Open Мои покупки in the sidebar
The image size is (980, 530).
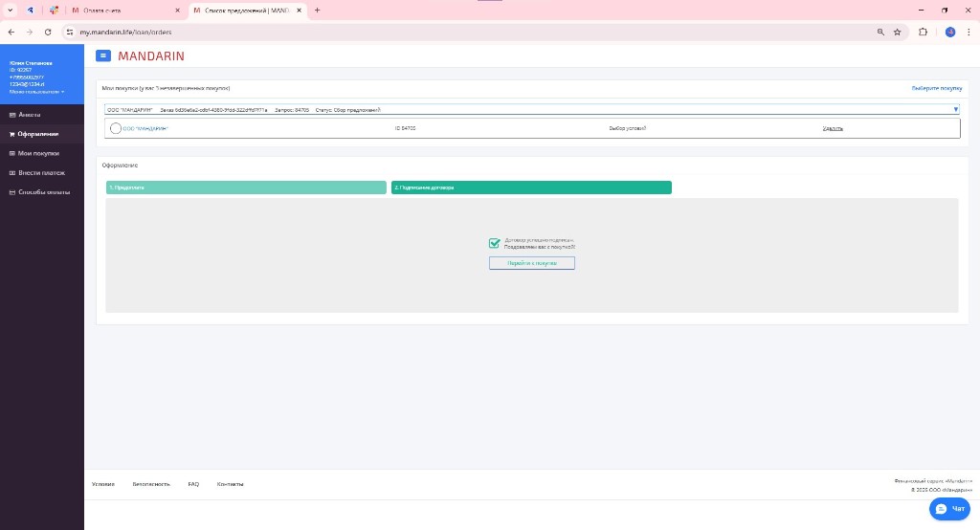click(x=38, y=153)
